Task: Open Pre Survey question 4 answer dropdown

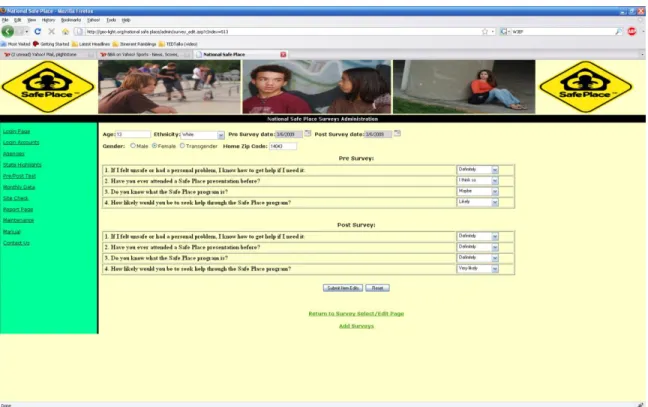Action: pos(478,202)
